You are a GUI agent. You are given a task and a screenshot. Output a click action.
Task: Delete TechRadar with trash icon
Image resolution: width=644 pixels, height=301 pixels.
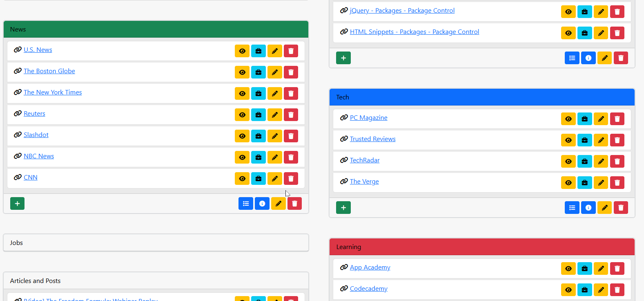point(617,162)
